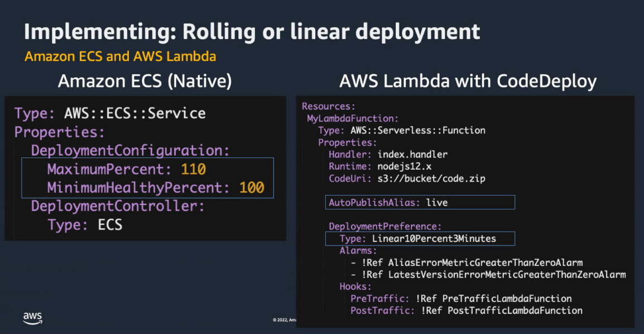The image size is (644, 334).
Task: Click the 'Amazon ECS (Native)' heading
Action: point(145,82)
